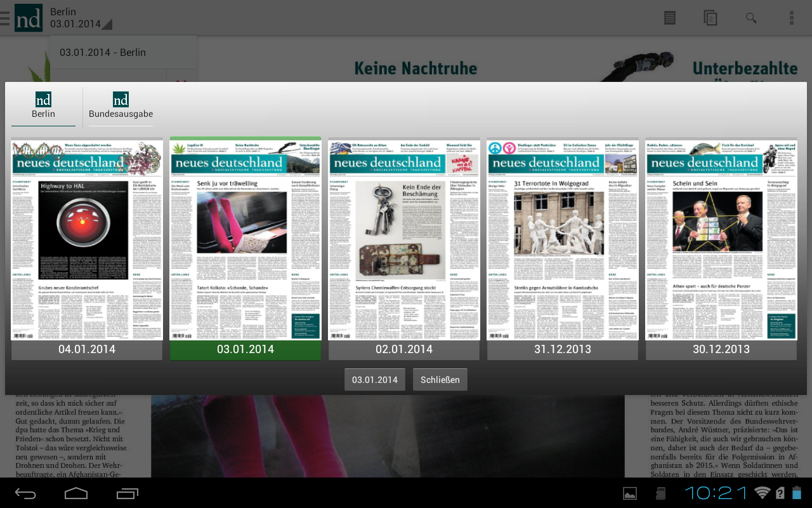Tap the Android back button
The height and width of the screenshot is (508, 812).
25,493
